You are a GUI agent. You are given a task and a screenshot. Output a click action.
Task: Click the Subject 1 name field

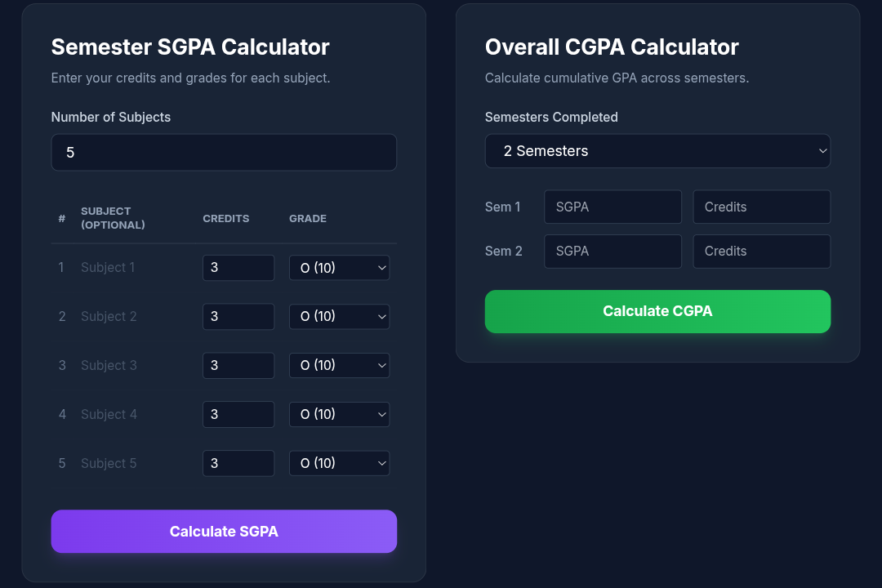pos(135,268)
